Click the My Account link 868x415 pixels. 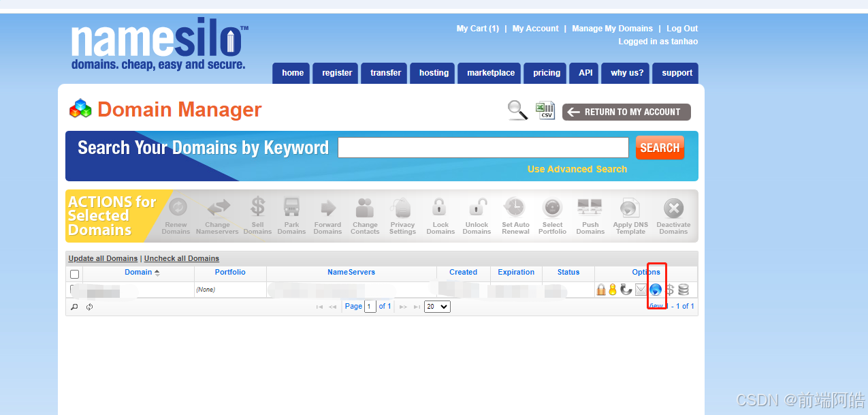point(535,29)
